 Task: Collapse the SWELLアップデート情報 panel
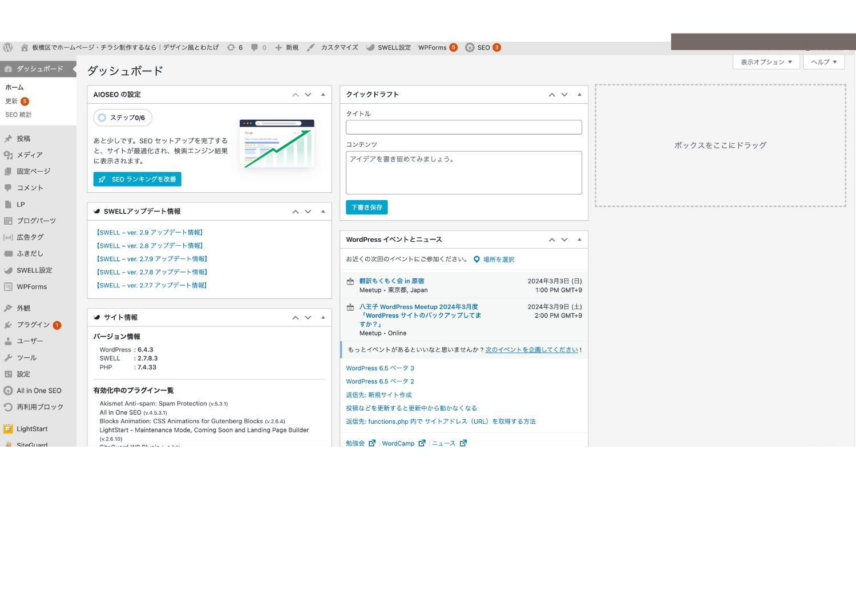pos(323,212)
